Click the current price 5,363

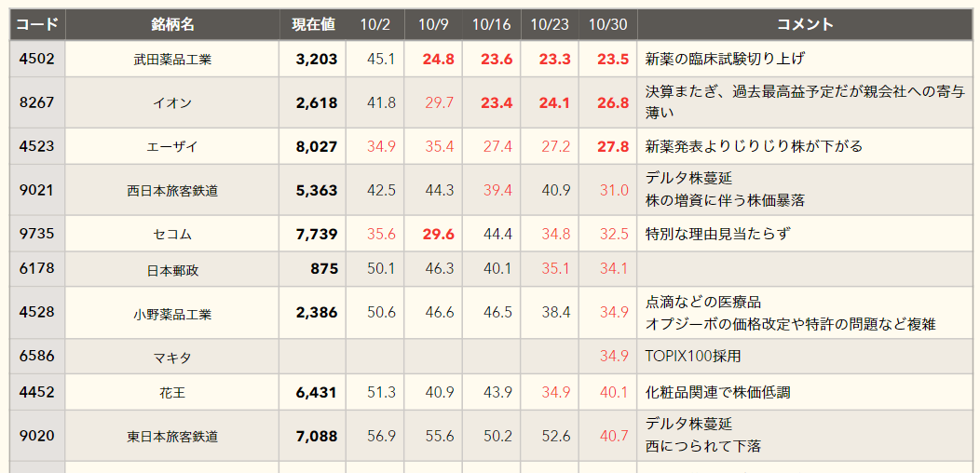tap(317, 191)
